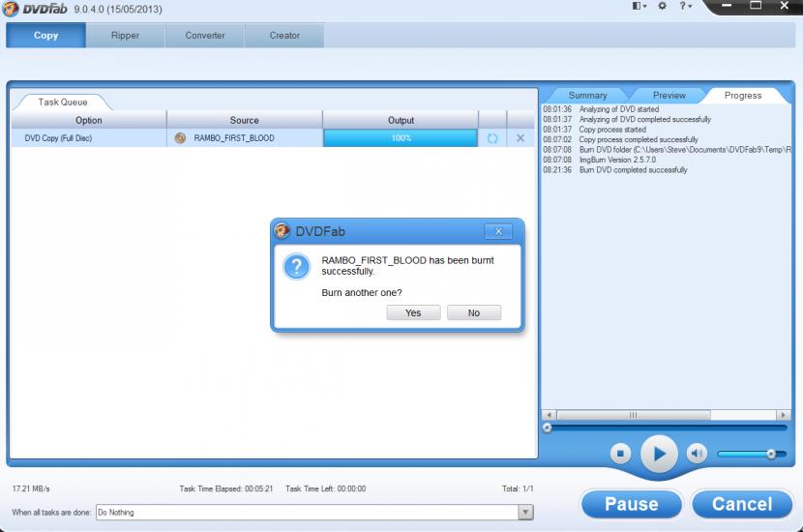Click the Option column header
This screenshot has width=803, height=532.
[89, 120]
